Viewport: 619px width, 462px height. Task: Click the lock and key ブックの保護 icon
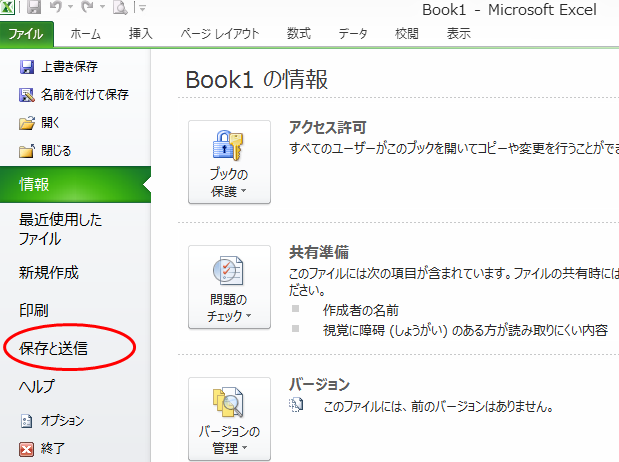click(x=228, y=146)
